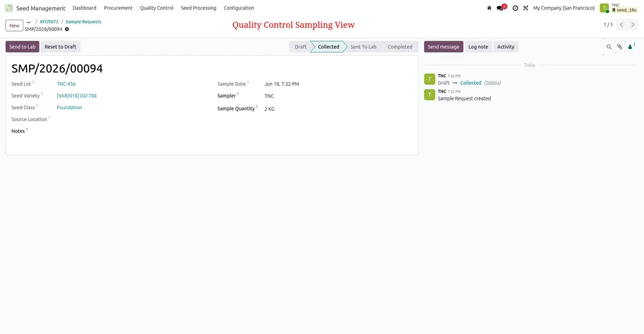Image resolution: width=644 pixels, height=334 pixels.
Task: Open the Seed Management app icon
Action: point(9,8)
